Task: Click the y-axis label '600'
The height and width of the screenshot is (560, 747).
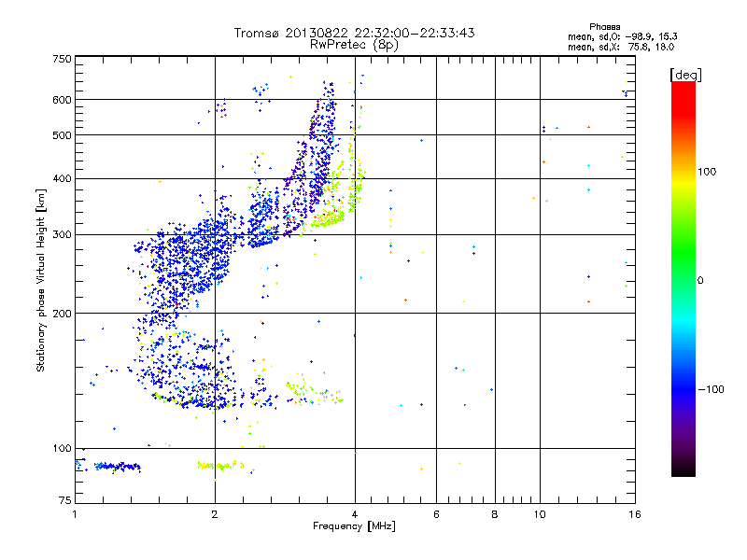Action: click(62, 100)
